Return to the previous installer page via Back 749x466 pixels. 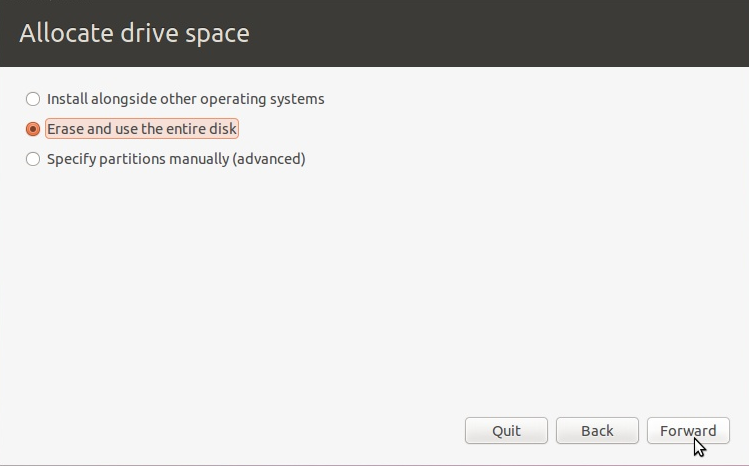point(597,431)
